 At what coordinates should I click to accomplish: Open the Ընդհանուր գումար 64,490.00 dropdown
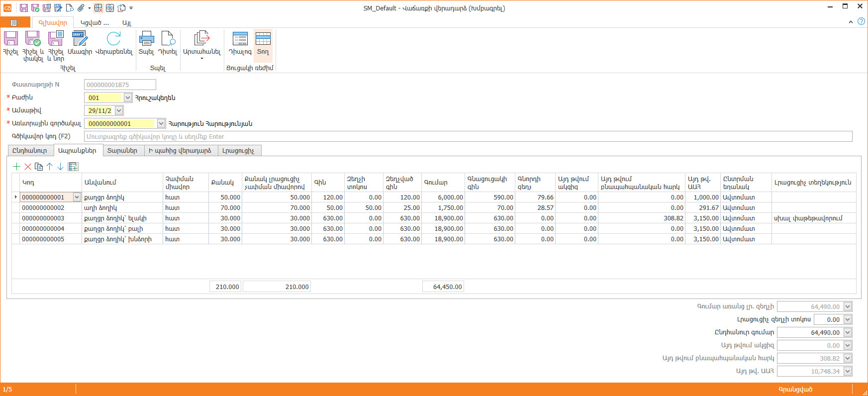tap(848, 332)
